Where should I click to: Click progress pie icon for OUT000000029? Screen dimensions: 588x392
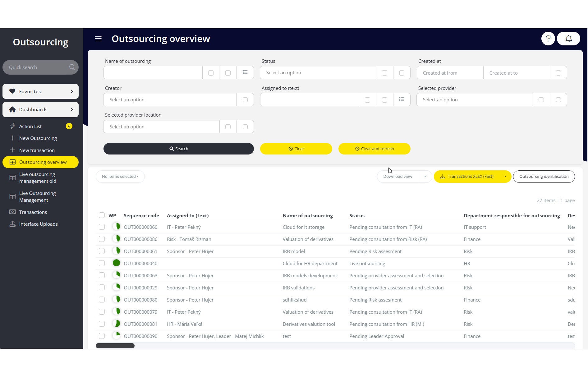tap(116, 287)
